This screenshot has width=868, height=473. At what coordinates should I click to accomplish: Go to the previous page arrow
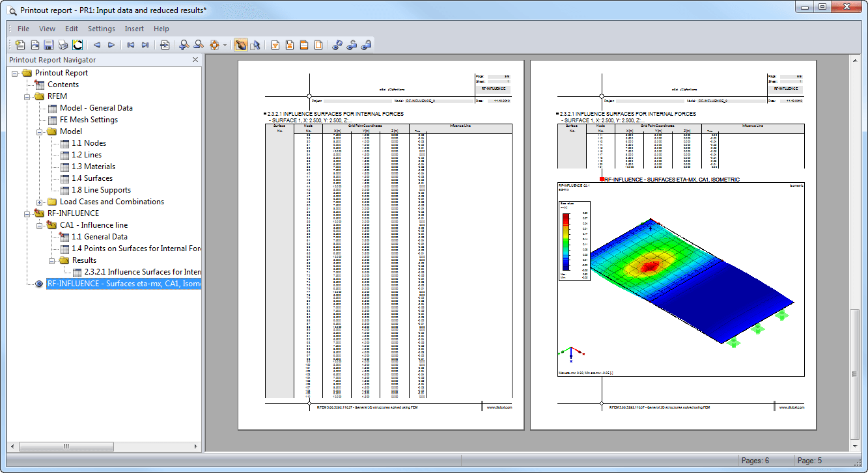(97, 45)
